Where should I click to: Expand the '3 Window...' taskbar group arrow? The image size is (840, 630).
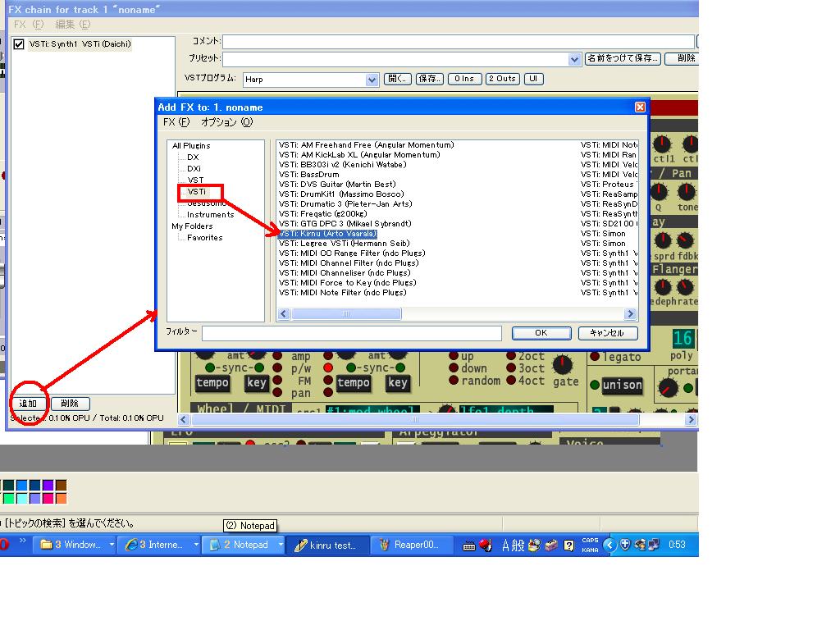pos(112,545)
